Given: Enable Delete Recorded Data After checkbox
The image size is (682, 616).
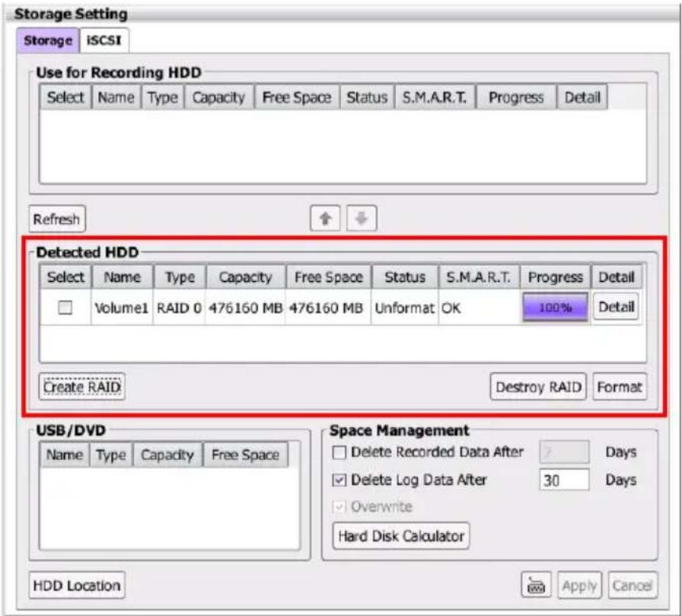Looking at the screenshot, I should [339, 452].
